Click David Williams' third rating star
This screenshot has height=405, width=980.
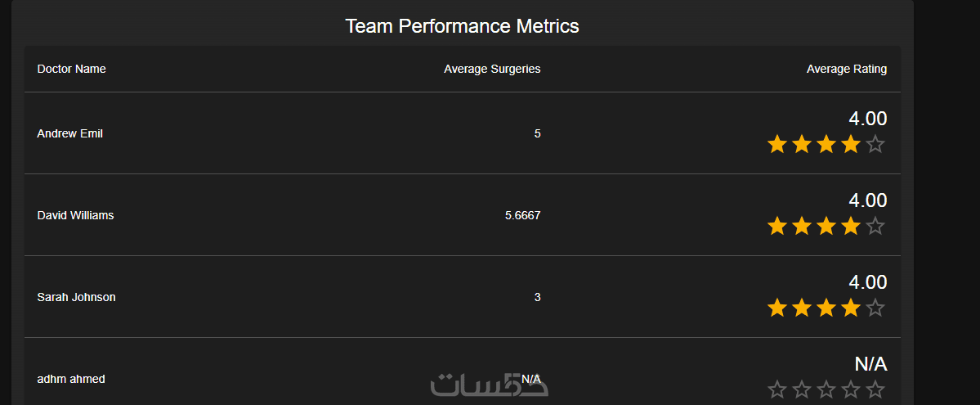[x=826, y=227]
